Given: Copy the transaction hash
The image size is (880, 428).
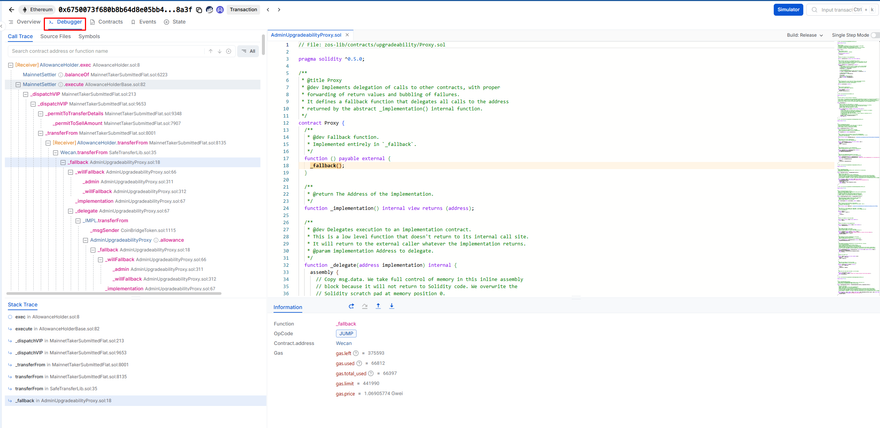Looking at the screenshot, I should pyautogui.click(x=199, y=10).
